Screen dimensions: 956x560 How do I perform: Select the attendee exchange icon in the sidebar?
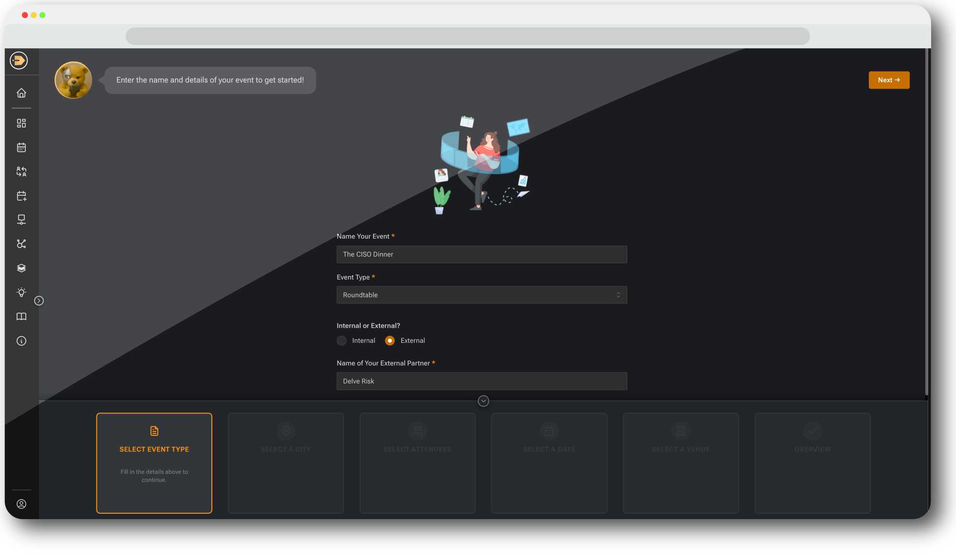[x=21, y=171]
